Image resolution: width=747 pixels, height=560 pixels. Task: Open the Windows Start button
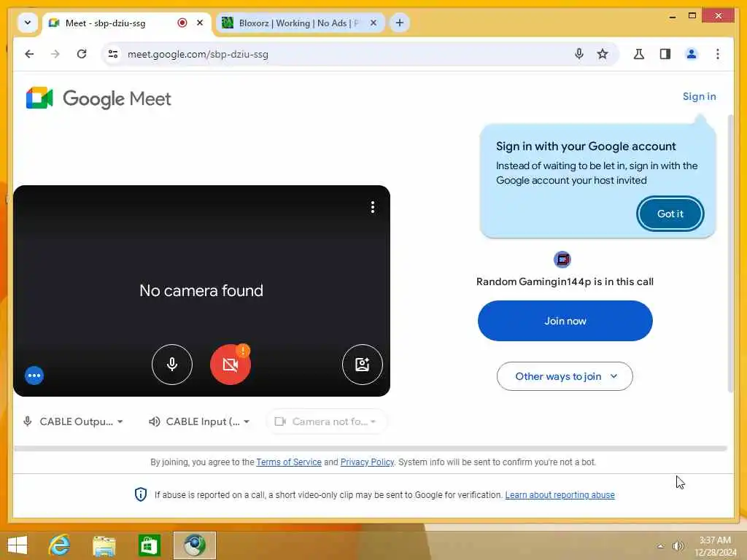(x=18, y=545)
